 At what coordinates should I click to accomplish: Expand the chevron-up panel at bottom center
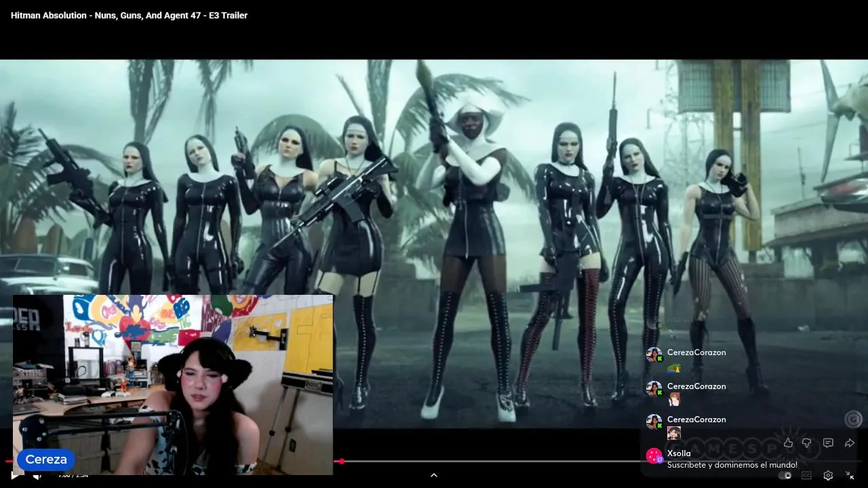tap(434, 475)
